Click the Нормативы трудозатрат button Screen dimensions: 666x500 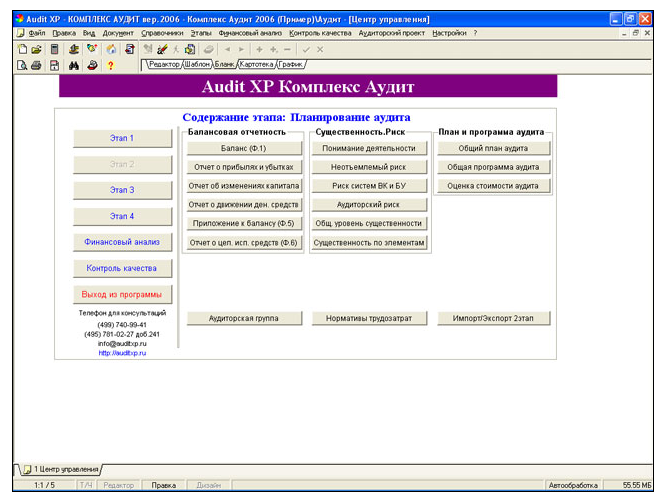point(369,318)
